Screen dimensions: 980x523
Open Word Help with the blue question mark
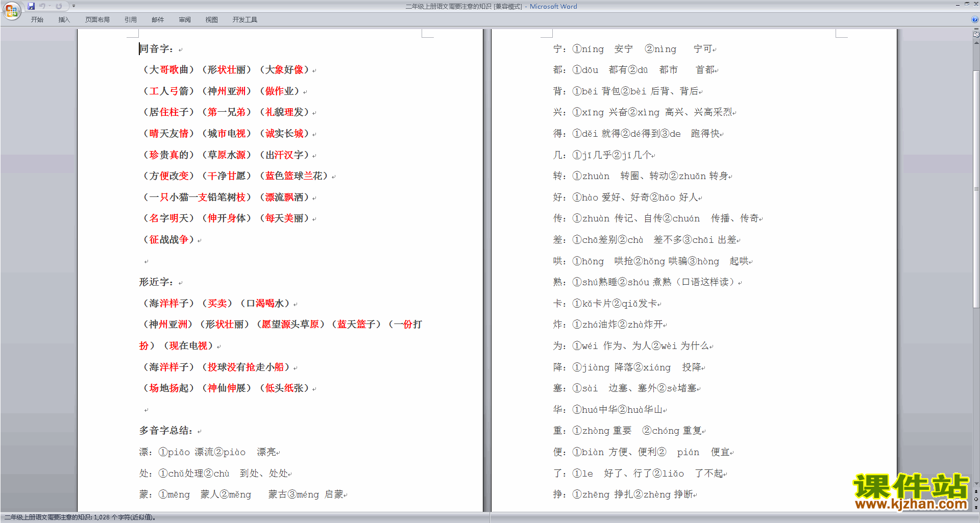(x=975, y=19)
